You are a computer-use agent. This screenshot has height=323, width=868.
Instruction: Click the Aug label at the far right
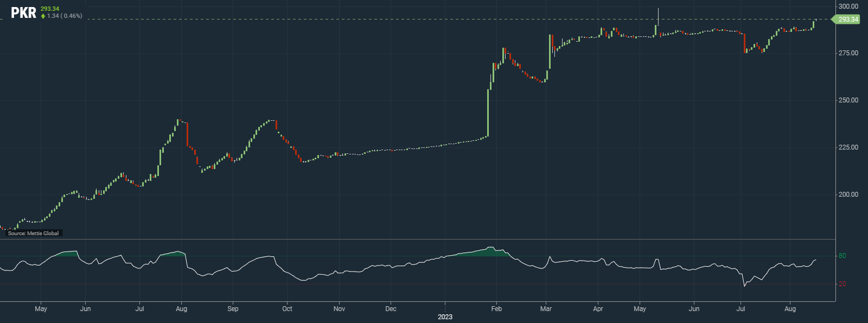pyautogui.click(x=790, y=309)
